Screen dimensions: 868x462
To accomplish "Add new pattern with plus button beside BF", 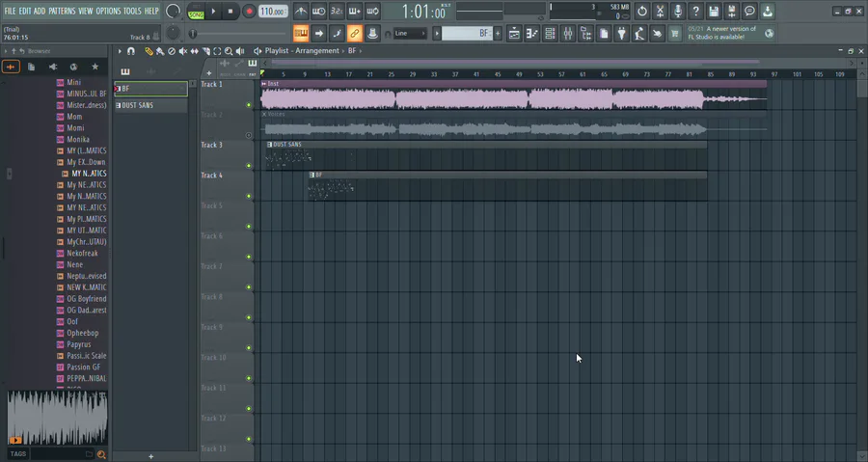I will 498,34.
